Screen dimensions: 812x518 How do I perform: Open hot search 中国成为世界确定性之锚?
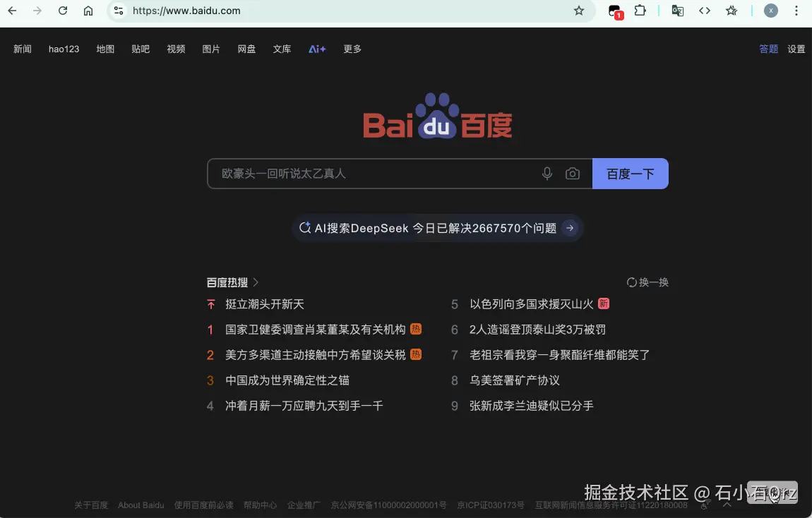[287, 380]
